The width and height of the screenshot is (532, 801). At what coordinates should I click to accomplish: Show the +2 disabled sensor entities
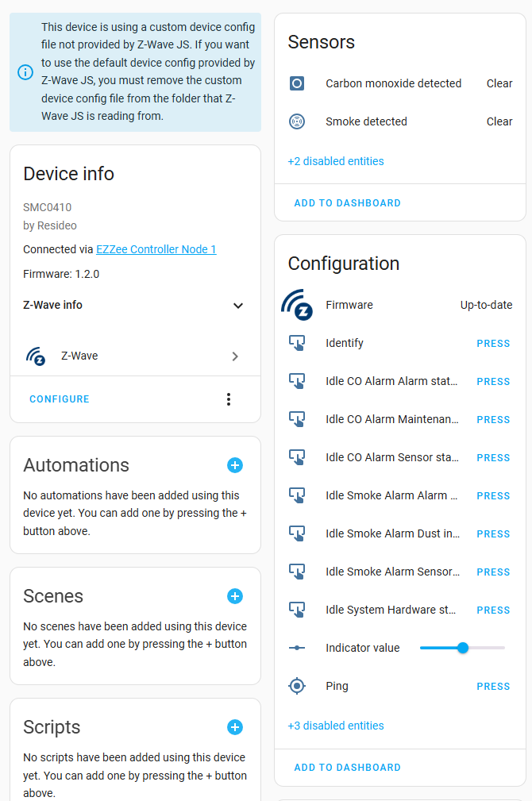click(336, 161)
